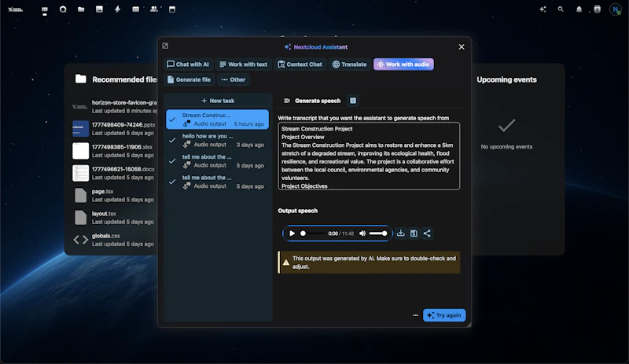Mute the audio player volume
The width and height of the screenshot is (629, 364).
point(362,233)
